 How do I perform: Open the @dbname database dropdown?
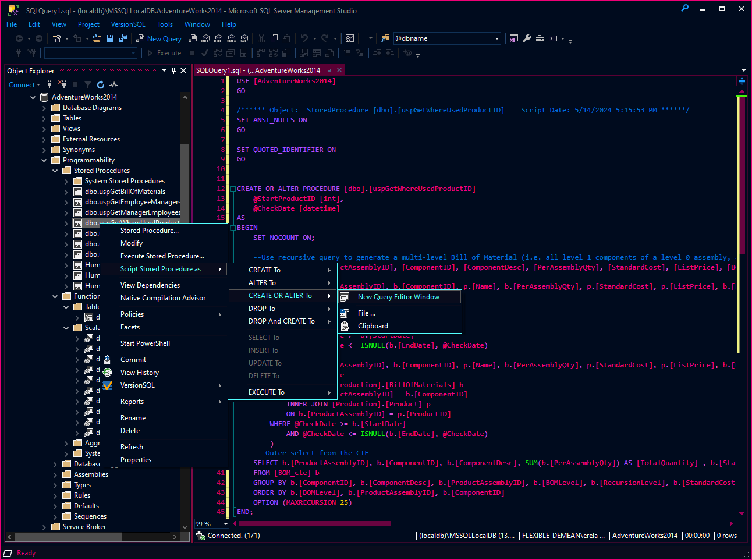click(x=496, y=38)
